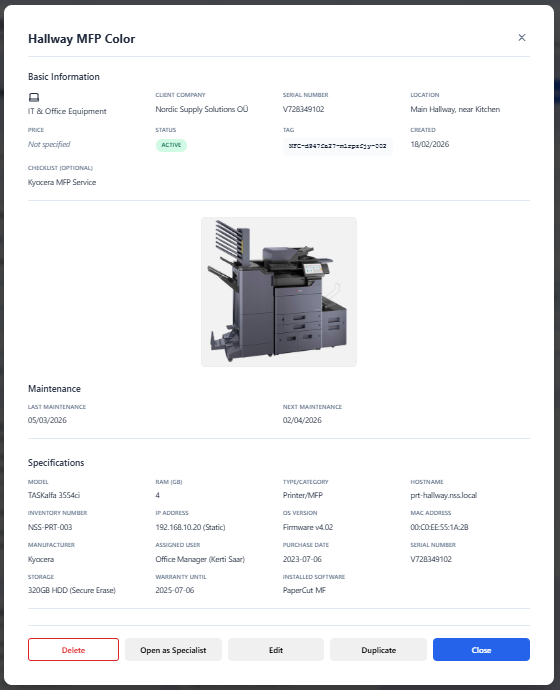The height and width of the screenshot is (690, 560).
Task: Click the location Main Hallway, near Kitchen
Action: click(455, 109)
